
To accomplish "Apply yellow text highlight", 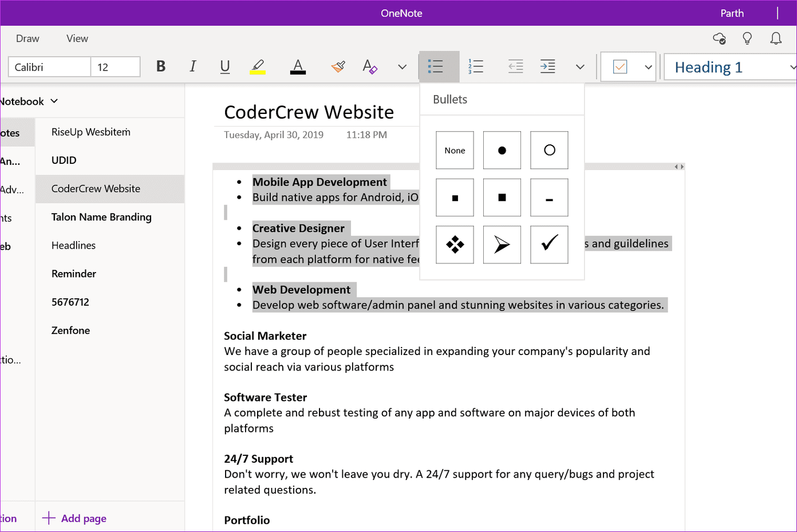I will point(258,66).
